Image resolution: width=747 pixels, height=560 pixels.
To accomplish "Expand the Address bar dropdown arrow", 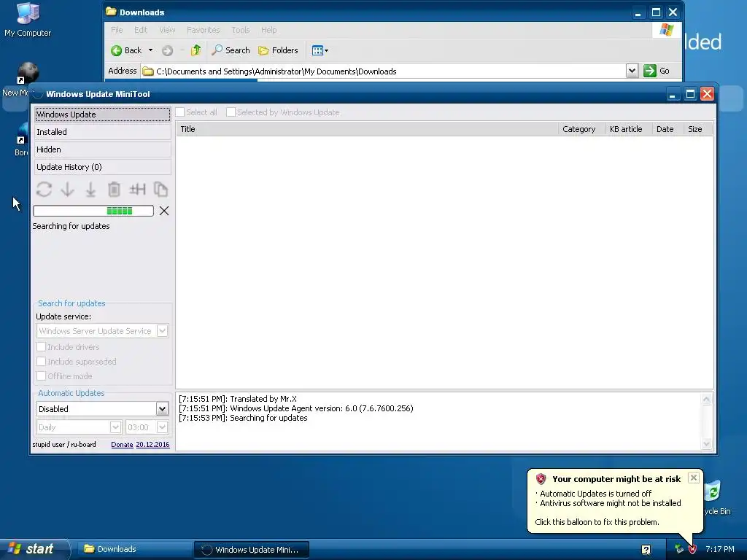I will pos(632,71).
